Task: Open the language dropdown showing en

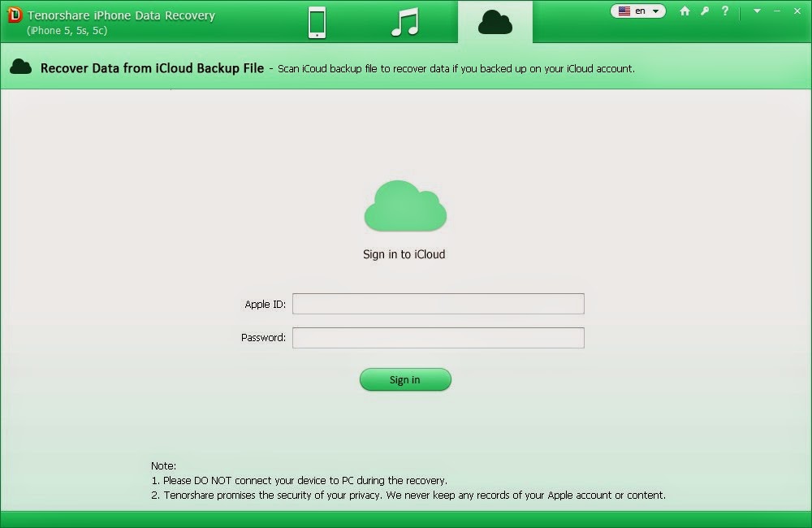Action: [x=638, y=11]
